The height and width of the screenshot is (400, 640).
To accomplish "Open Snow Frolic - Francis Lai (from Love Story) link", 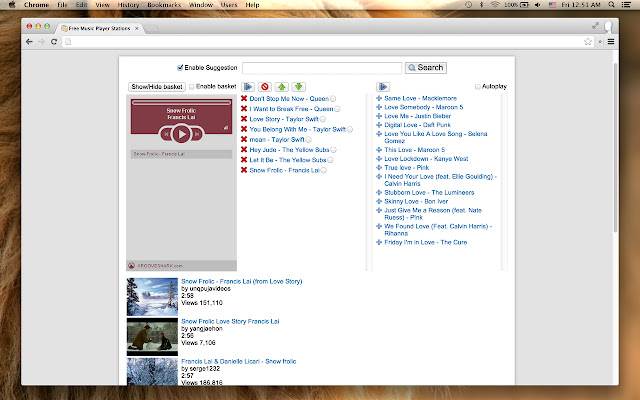I will click(x=242, y=281).
